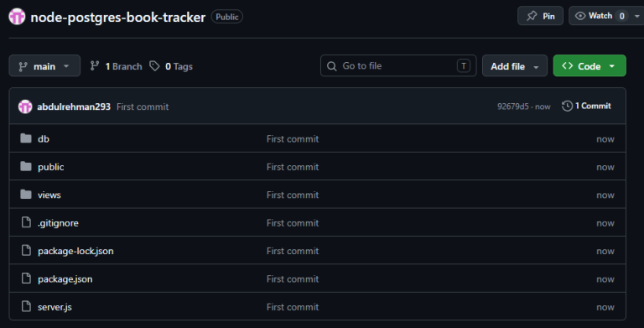Click abdulrehman293 avatar in commit row
This screenshot has width=644, height=328.
point(25,107)
